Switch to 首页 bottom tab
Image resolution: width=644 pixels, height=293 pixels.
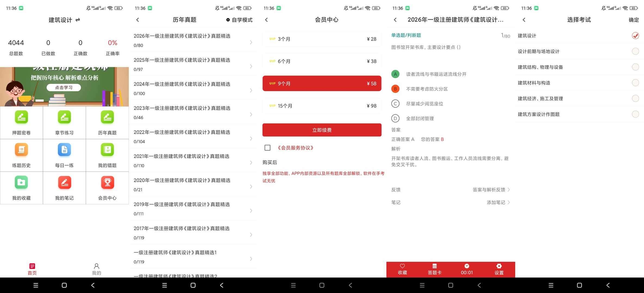tap(32, 269)
